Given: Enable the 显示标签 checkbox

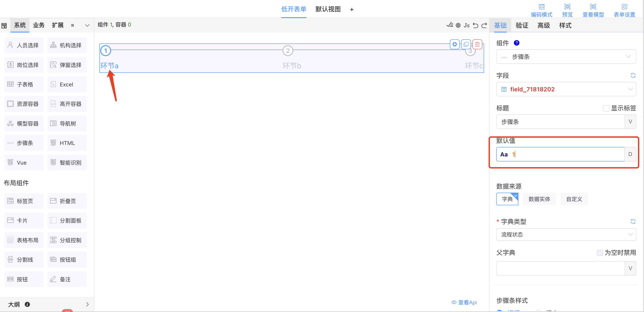Looking at the screenshot, I should [606, 108].
